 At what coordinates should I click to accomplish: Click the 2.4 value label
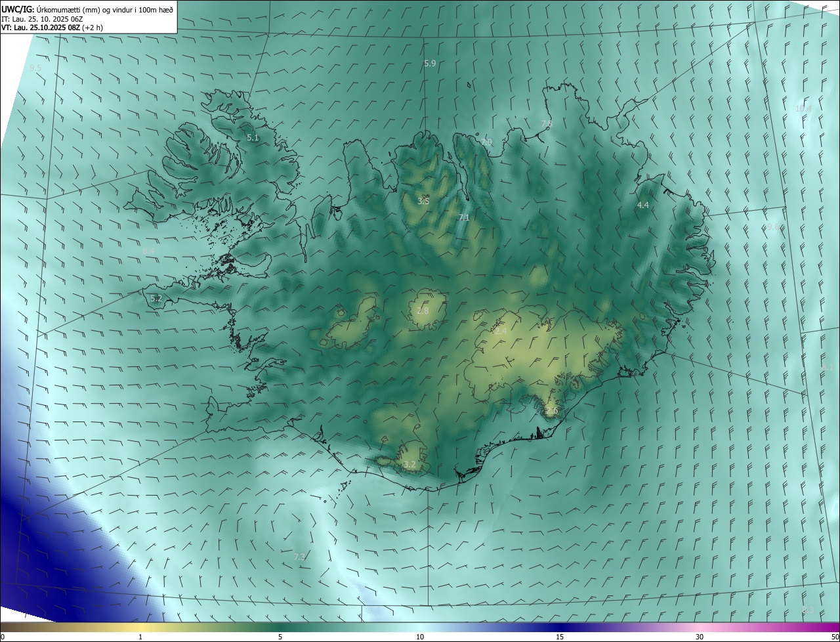point(501,332)
